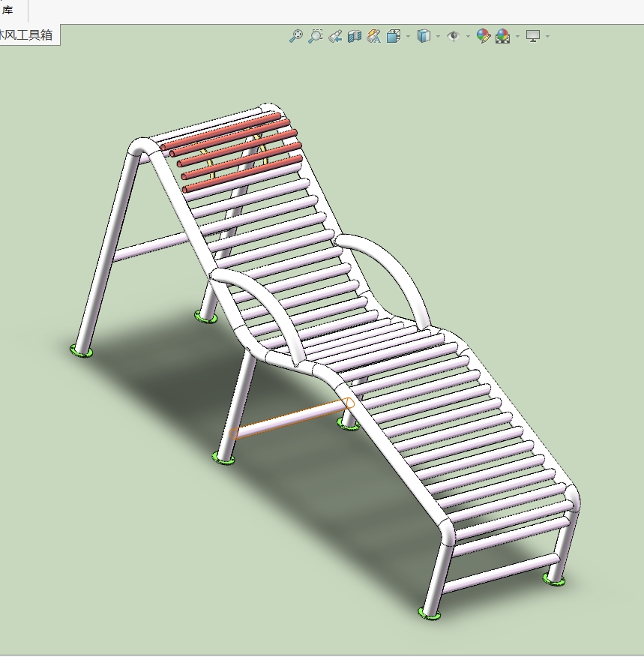The height and width of the screenshot is (657, 644).
Task: Open the Dynamic Annotation Views tool
Action: (373, 36)
